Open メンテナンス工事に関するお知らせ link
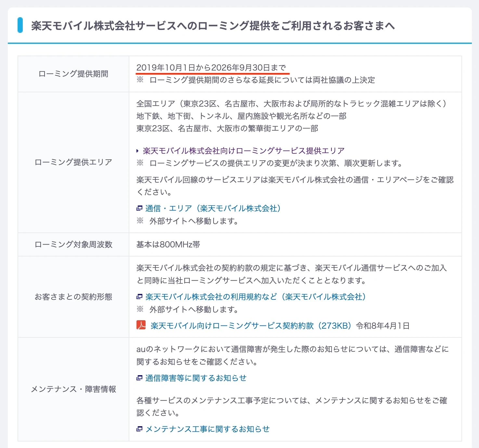This screenshot has width=479, height=448. 208,429
